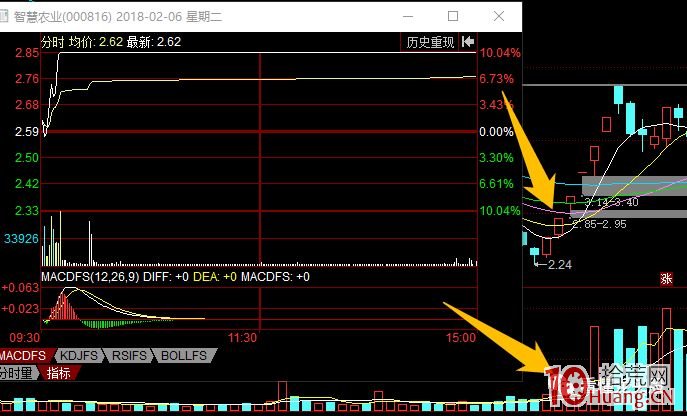Click the 2.24 low price label
The image size is (687, 416).
(x=560, y=265)
